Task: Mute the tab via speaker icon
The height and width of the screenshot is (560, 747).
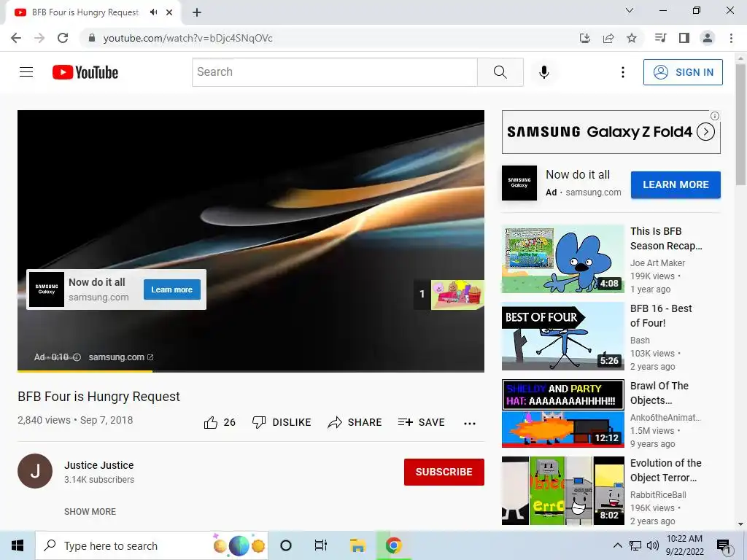Action: [153, 12]
